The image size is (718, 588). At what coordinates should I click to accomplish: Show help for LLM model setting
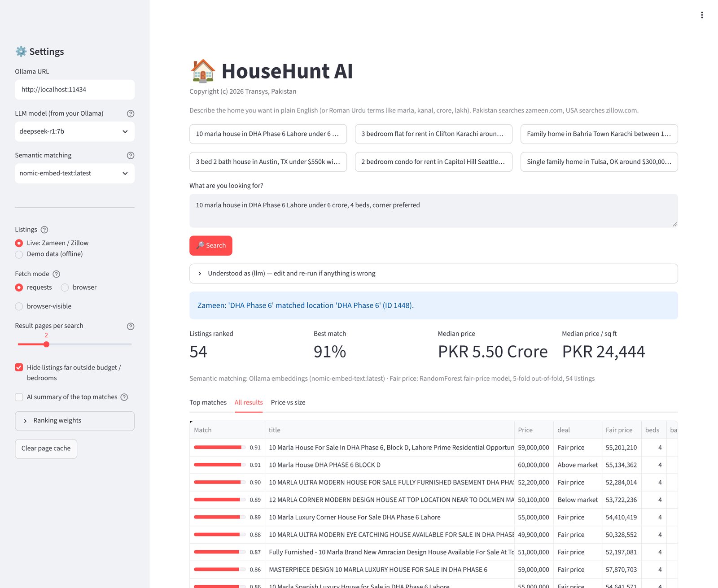(x=131, y=113)
